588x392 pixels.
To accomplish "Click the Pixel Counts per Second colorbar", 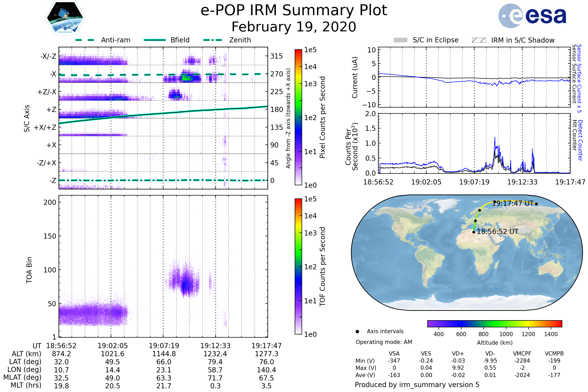I will point(298,118).
